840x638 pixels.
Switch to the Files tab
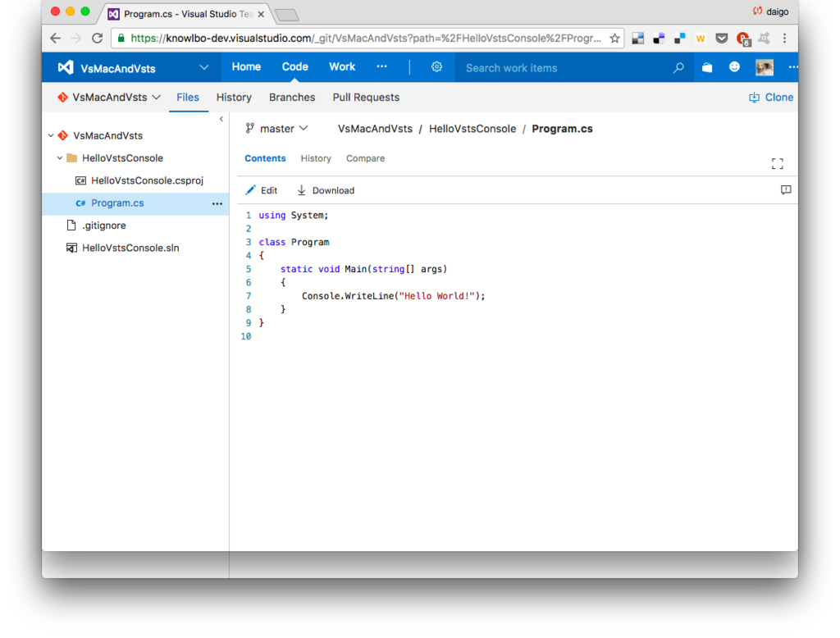(188, 98)
